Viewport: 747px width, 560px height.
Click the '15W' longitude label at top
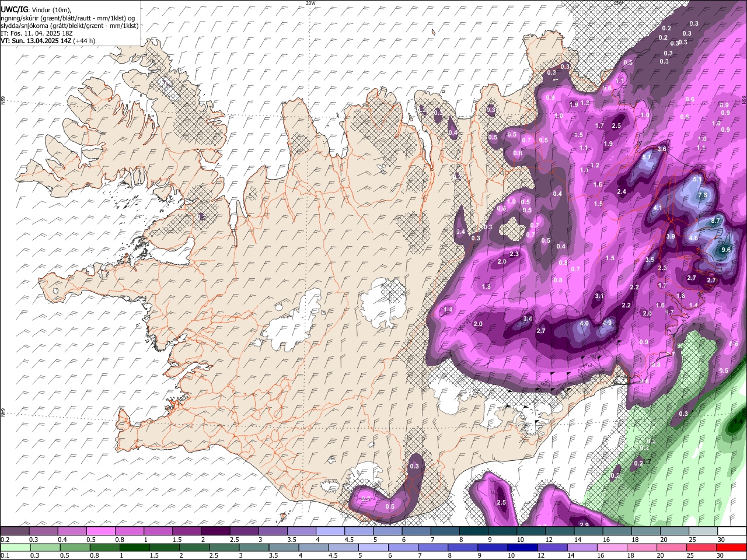pyautogui.click(x=618, y=3)
